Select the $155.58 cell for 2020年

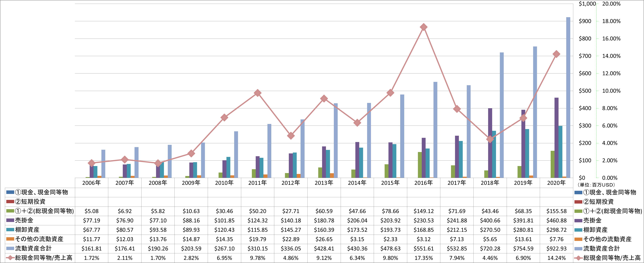pos(556,211)
